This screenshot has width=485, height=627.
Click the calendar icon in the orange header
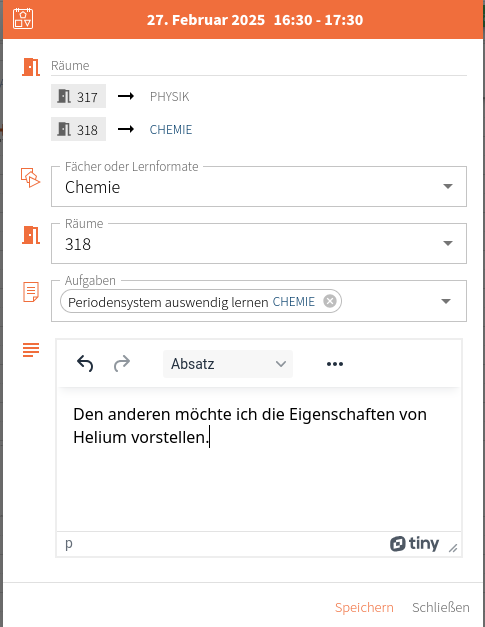pyautogui.click(x=23, y=19)
